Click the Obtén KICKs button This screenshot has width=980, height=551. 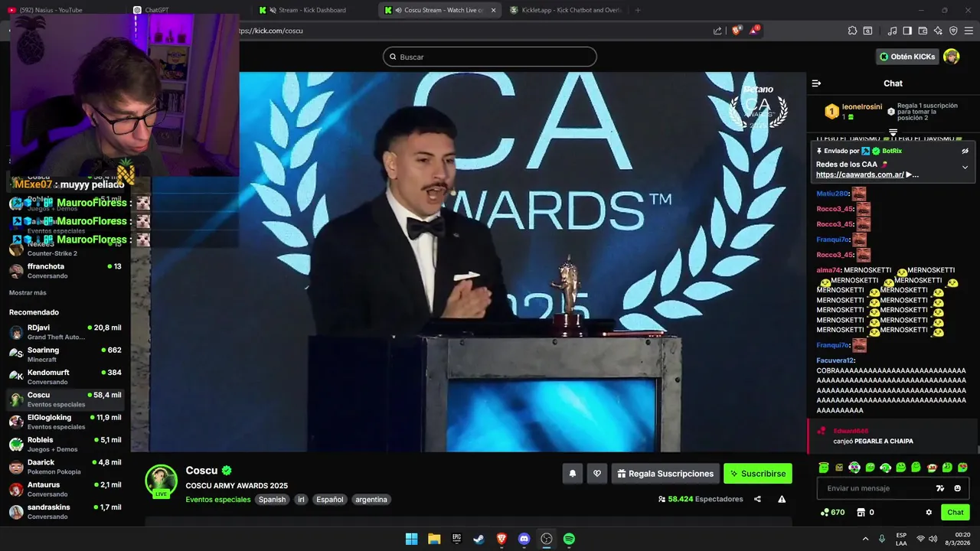(x=907, y=57)
